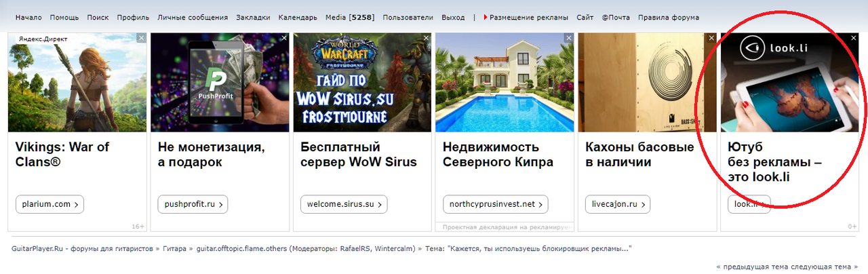
Task: Go to Профиль
Action: pyautogui.click(x=133, y=18)
